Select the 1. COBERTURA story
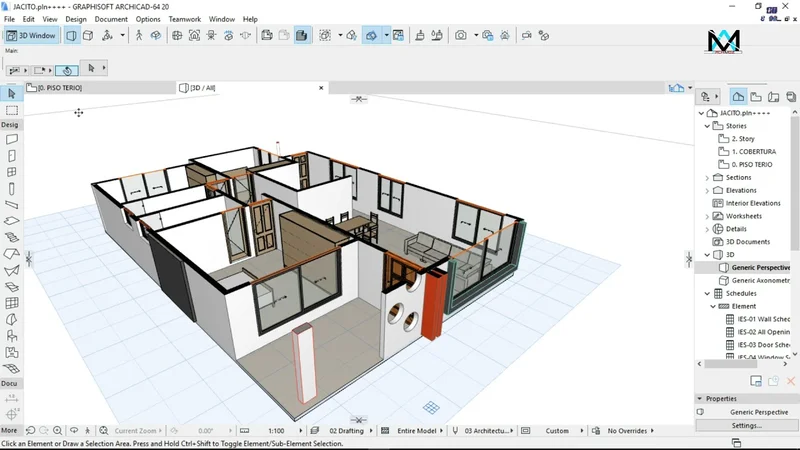This screenshot has height=450, width=800. coord(754,152)
